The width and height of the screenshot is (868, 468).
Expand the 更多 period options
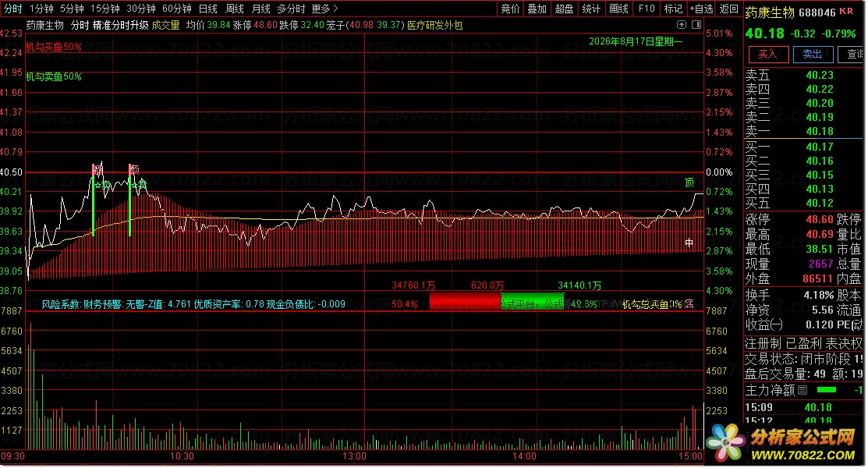pyautogui.click(x=324, y=9)
